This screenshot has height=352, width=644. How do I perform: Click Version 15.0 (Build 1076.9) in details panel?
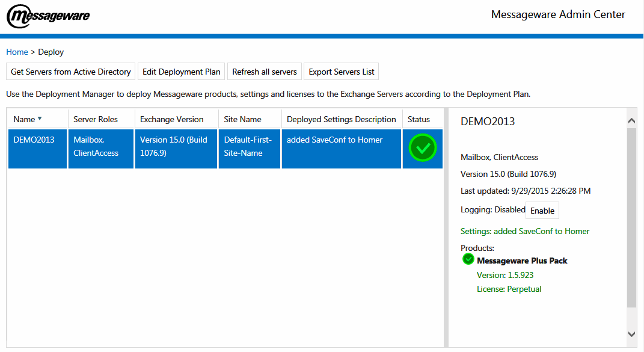[509, 174]
